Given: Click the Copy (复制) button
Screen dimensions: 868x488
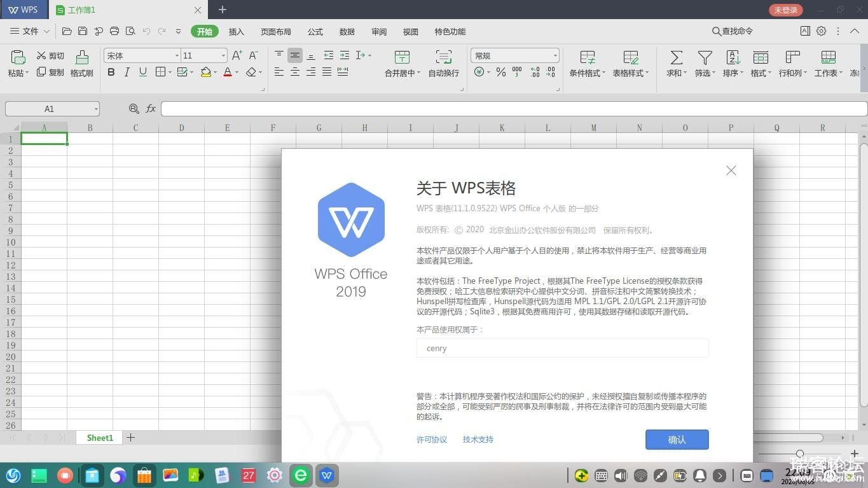Looking at the screenshot, I should coord(50,72).
